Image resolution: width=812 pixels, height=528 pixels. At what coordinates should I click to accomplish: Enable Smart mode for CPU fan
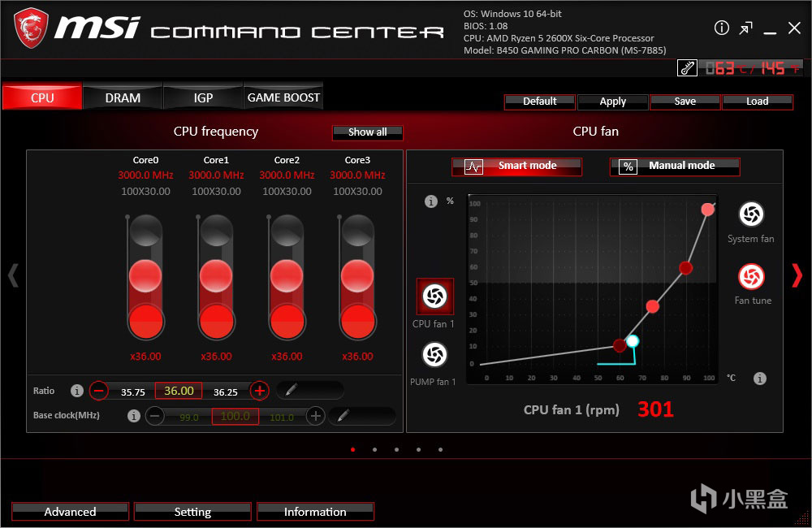point(516,167)
